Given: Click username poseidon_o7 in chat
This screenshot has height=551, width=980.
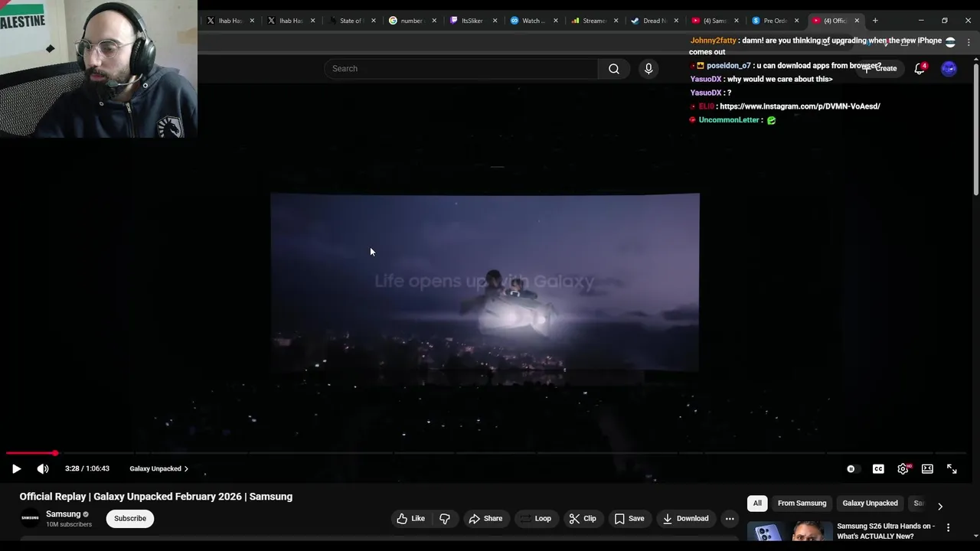Looking at the screenshot, I should pos(728,66).
